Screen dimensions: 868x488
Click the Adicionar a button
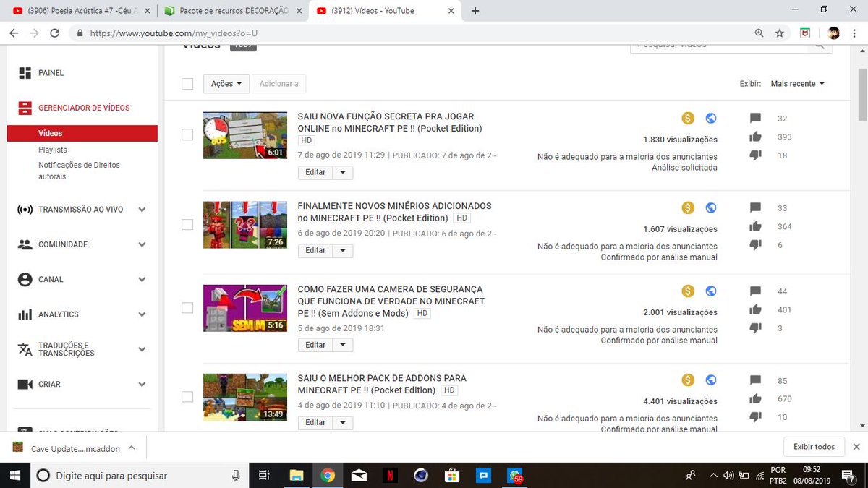pyautogui.click(x=278, y=84)
